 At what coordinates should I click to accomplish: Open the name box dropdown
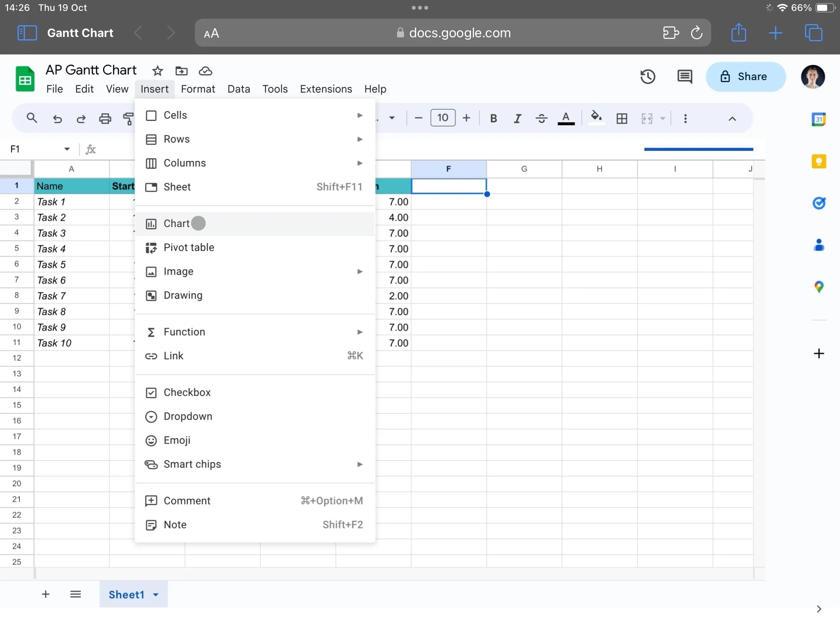point(67,149)
